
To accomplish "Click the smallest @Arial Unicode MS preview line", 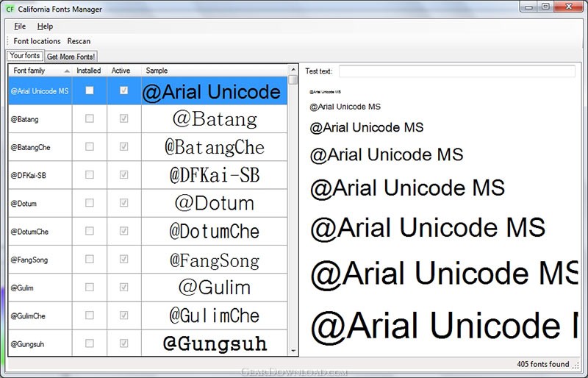I will [x=325, y=92].
